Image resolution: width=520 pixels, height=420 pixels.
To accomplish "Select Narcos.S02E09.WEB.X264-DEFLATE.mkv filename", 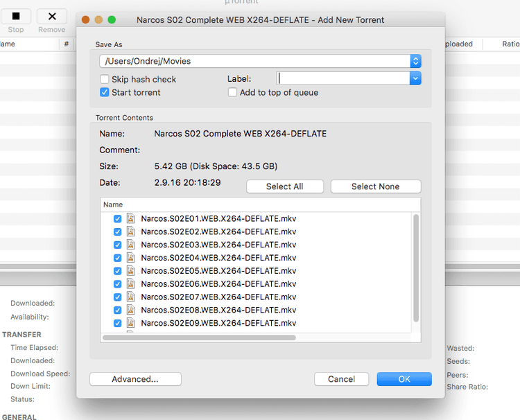I will point(218,323).
